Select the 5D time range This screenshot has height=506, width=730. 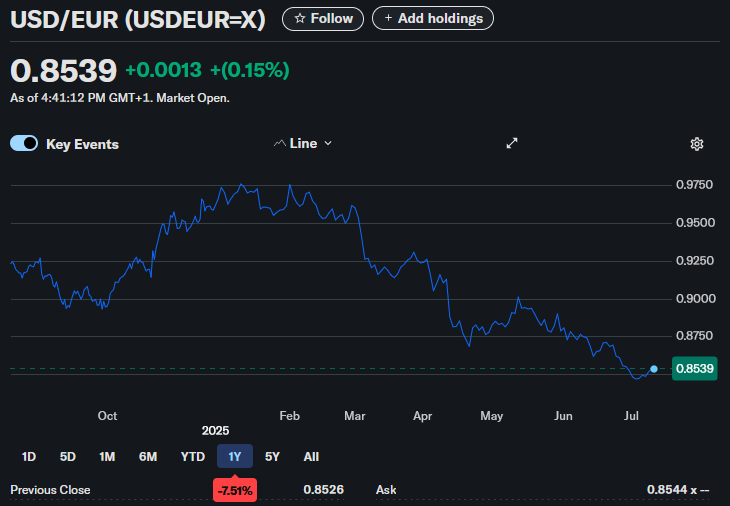(68, 457)
